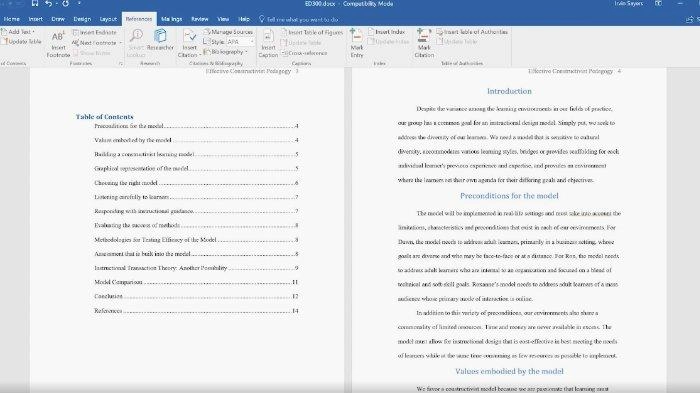Click 'Assessment that is built into the model' entry
The image size is (700, 393).
tap(196, 254)
